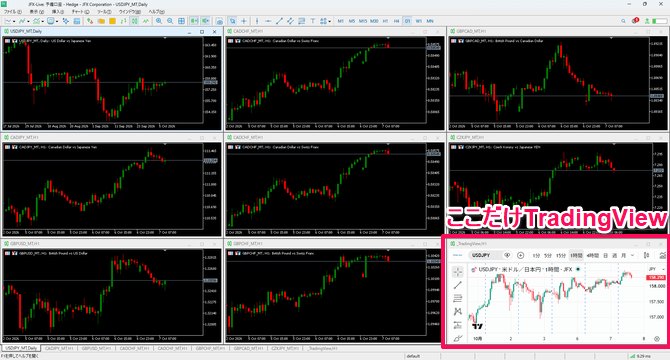
Task: Expand the new chart dropdown arrow
Action: click(14, 21)
